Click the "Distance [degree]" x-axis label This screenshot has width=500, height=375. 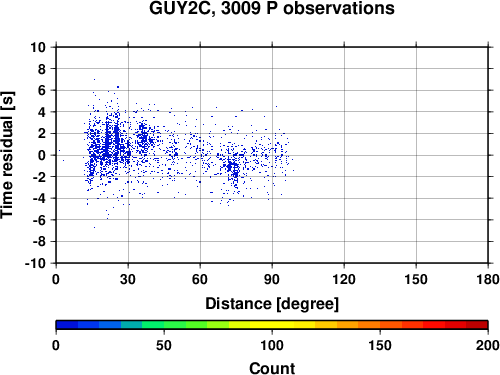point(272,304)
